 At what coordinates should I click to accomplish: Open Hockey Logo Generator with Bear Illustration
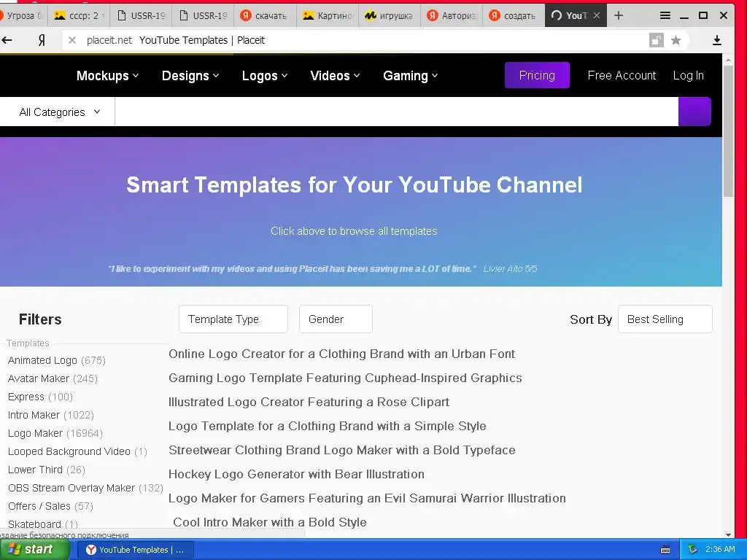tap(296, 474)
